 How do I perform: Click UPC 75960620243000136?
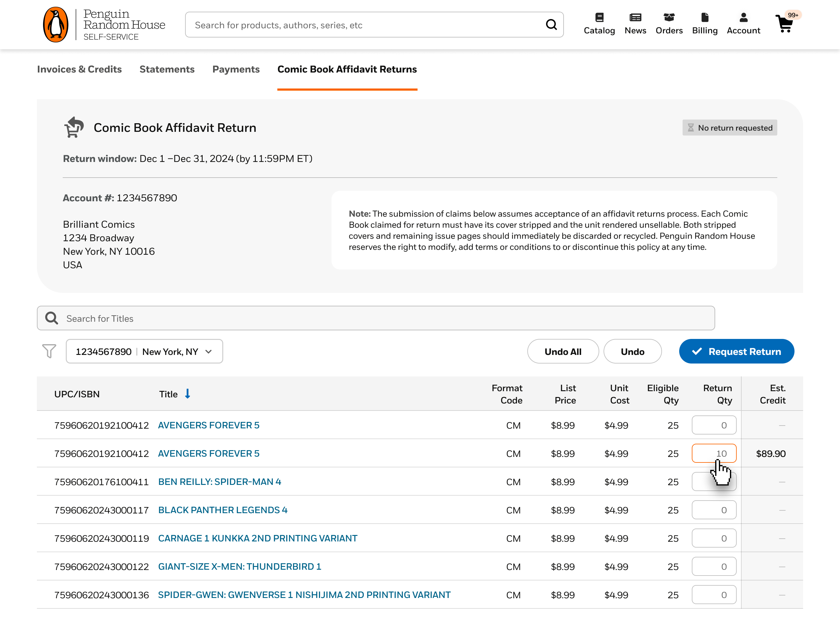click(x=101, y=595)
